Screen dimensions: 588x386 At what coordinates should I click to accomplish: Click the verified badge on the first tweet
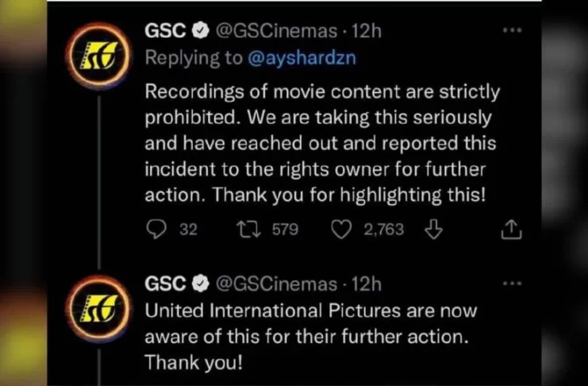pyautogui.click(x=202, y=31)
